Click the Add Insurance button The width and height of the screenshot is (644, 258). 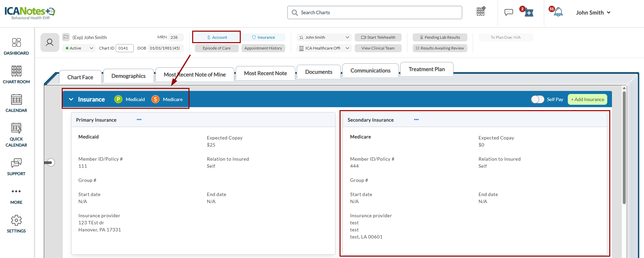tap(587, 99)
